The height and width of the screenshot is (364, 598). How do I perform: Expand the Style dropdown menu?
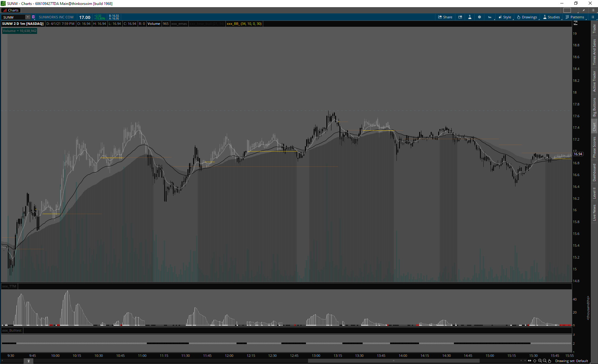pos(505,17)
